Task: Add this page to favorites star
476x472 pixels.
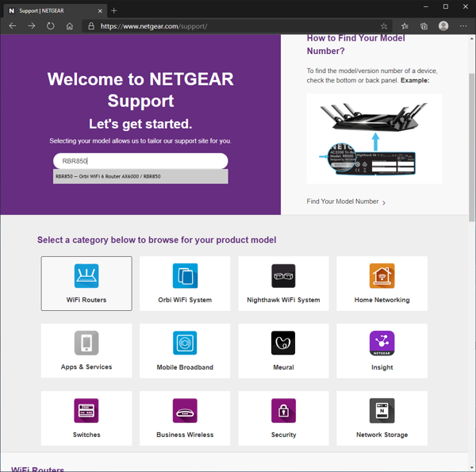Action: click(x=384, y=26)
